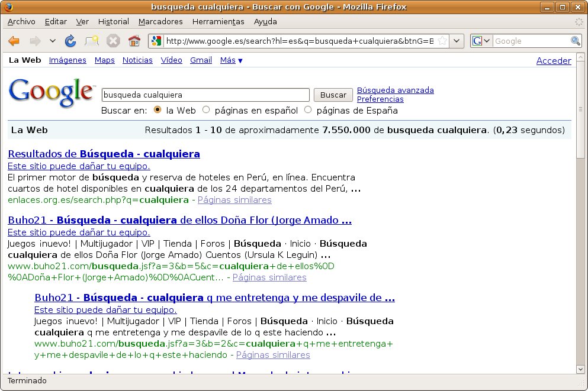Open 'Páginas similares' for enlaces.org.es result
588x391 pixels.
coord(234,199)
